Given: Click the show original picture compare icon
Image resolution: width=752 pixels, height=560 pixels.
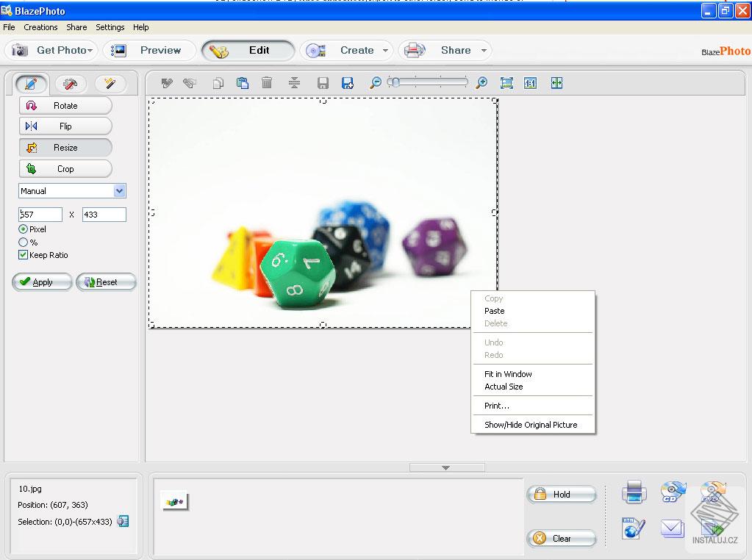Looking at the screenshot, I should [x=556, y=83].
